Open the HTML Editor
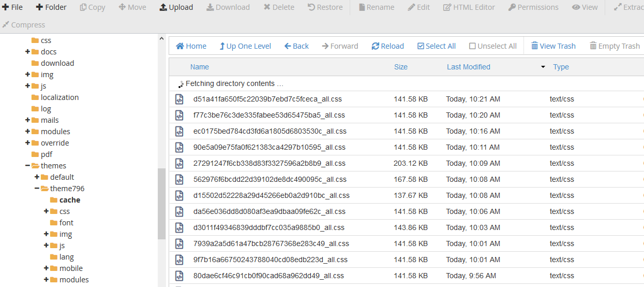The image size is (644, 287). [469, 7]
